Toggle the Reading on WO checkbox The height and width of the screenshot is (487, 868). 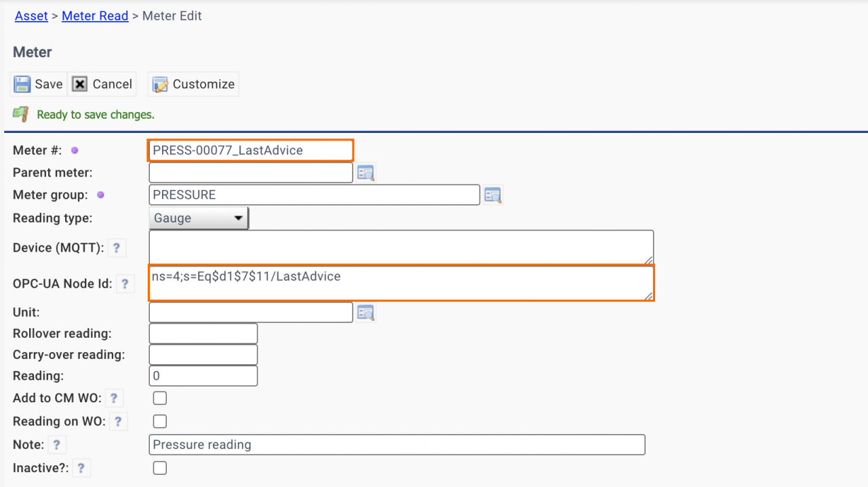160,422
